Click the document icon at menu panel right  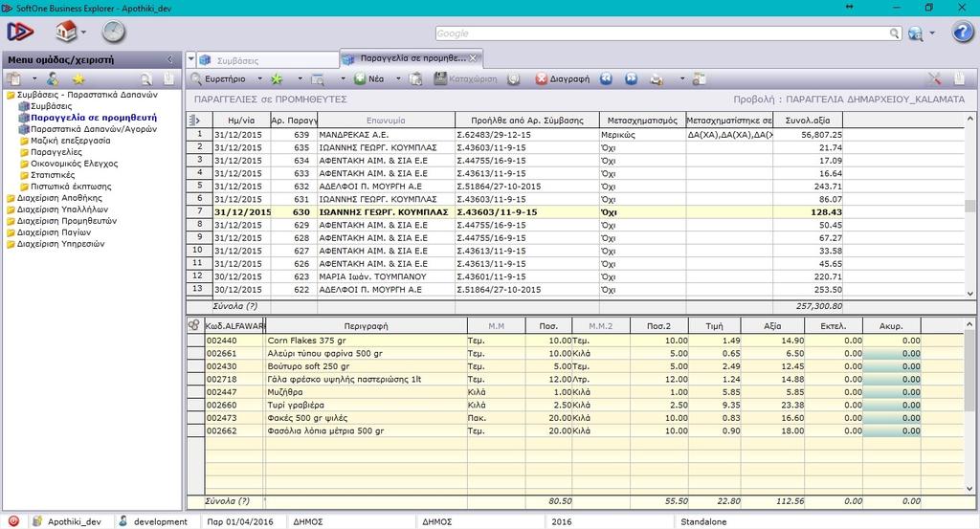168,78
